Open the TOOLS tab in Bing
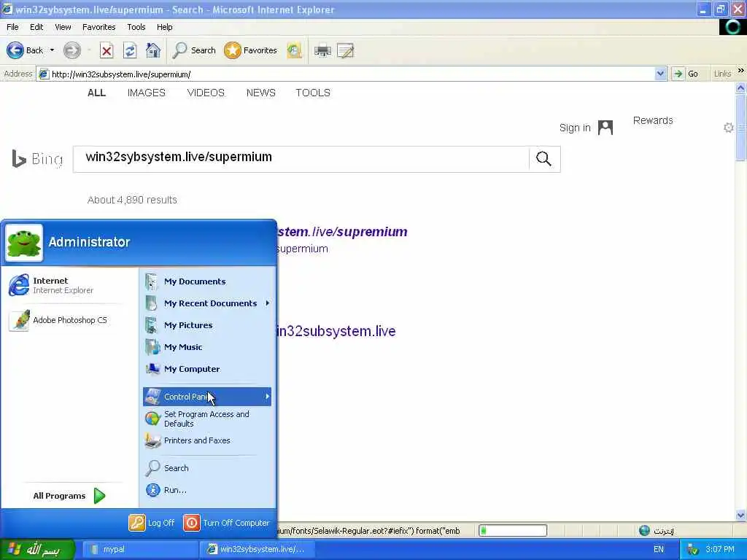This screenshot has height=560, width=747. [313, 93]
